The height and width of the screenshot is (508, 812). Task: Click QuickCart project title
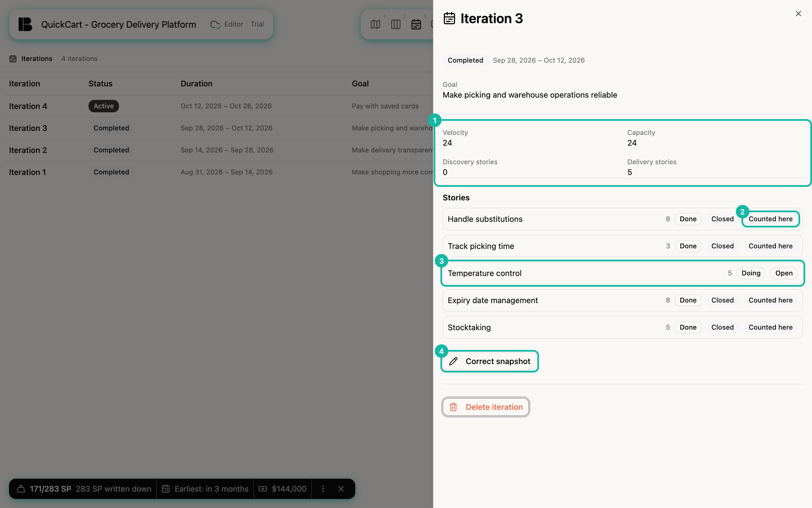tap(118, 25)
